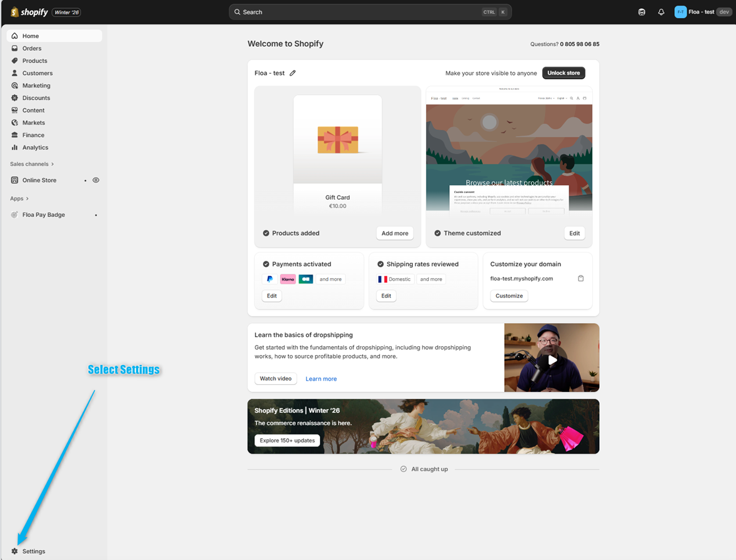736x560 pixels.
Task: Click the Settings gear icon
Action: 14,551
